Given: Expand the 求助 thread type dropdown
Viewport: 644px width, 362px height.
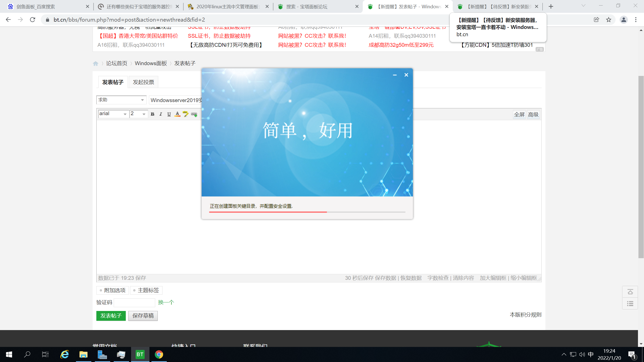Looking at the screenshot, I should pyautogui.click(x=121, y=100).
